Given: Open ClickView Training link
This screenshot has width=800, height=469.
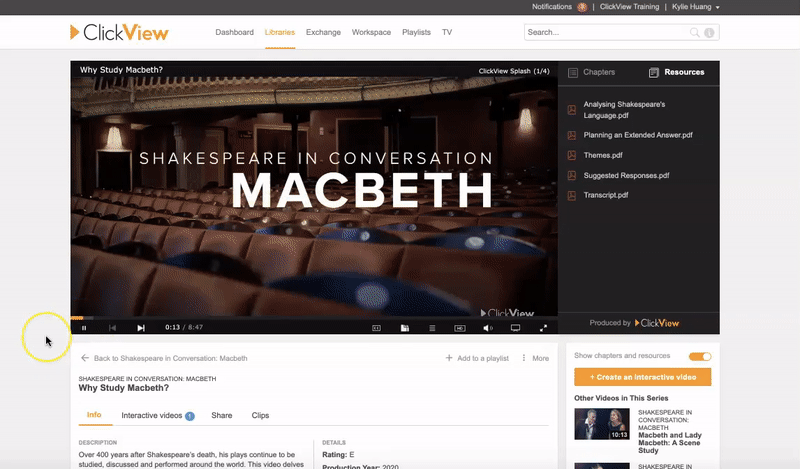Looking at the screenshot, I should [629, 7].
